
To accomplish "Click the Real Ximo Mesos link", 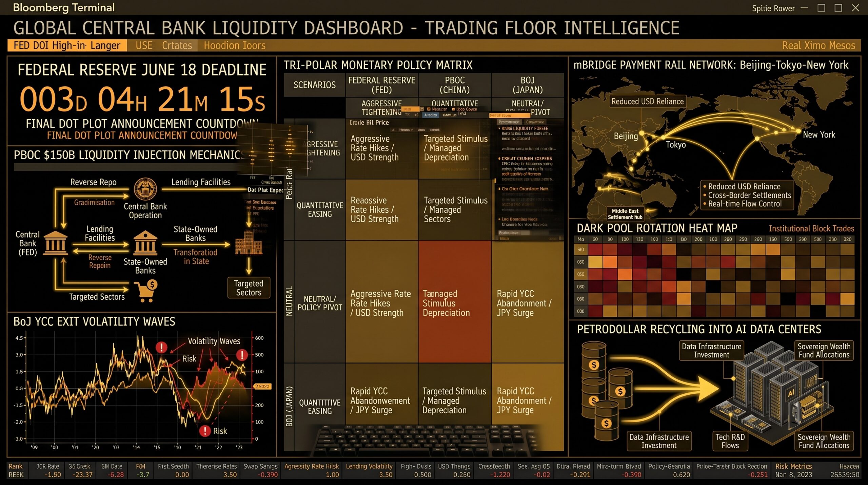I will (x=818, y=45).
